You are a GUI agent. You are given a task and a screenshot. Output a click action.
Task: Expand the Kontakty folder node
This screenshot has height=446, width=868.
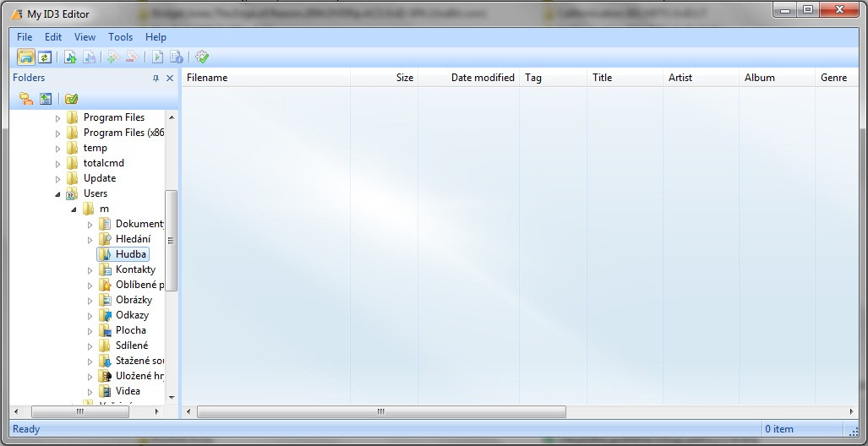point(90,270)
